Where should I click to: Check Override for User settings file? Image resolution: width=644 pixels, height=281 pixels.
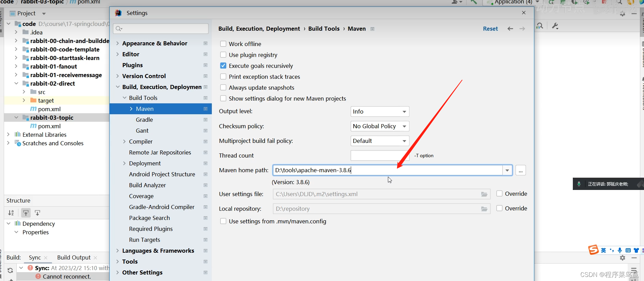[499, 193]
